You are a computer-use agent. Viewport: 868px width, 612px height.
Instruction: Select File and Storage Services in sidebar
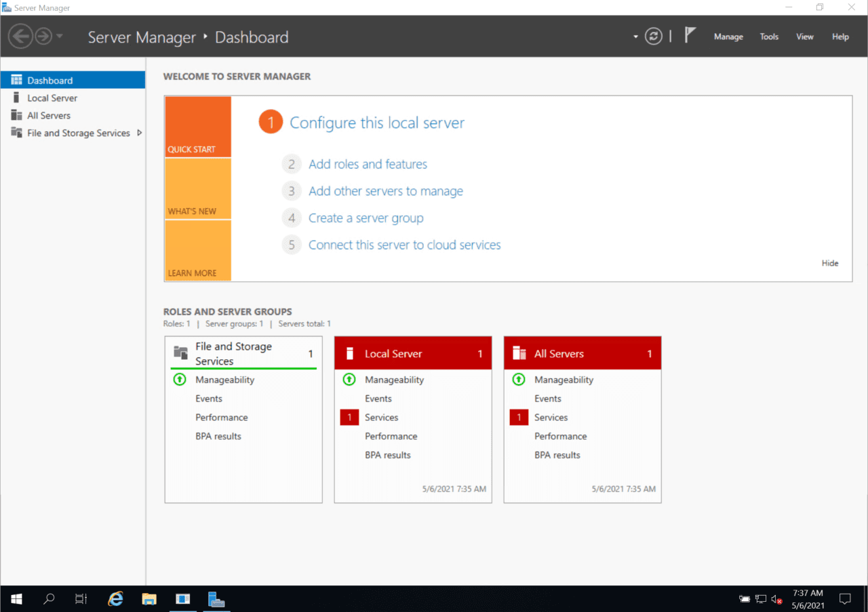click(73, 133)
